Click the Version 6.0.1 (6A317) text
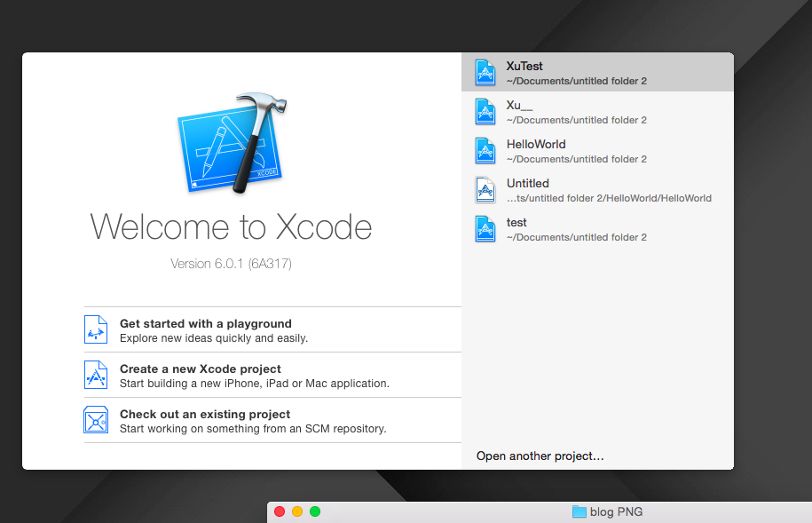The width and height of the screenshot is (812, 523). pos(231,264)
